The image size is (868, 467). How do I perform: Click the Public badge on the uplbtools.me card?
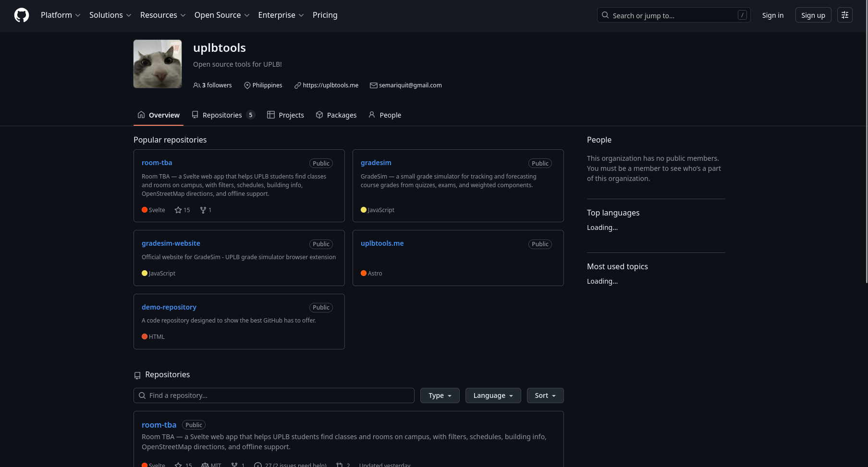pos(540,244)
